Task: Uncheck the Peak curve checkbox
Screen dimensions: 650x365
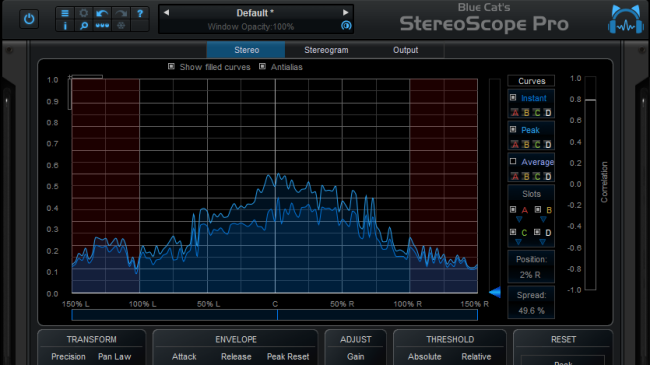Action: pyautogui.click(x=513, y=129)
